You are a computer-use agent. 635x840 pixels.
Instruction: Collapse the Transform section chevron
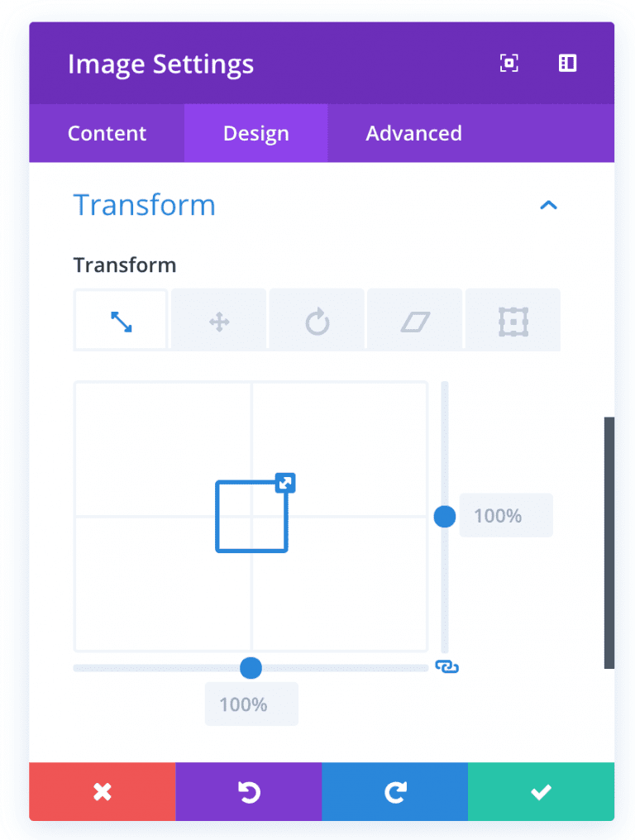tap(548, 205)
